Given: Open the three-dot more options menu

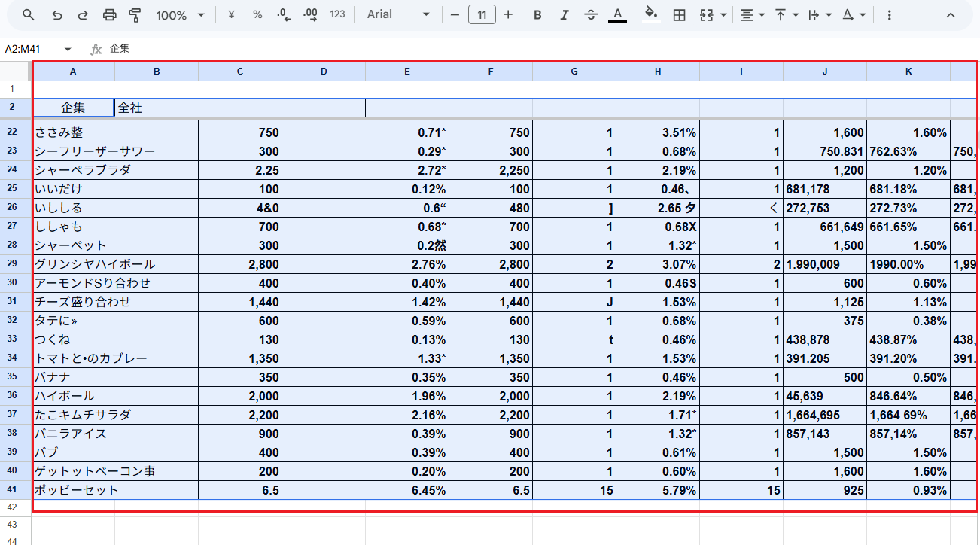Looking at the screenshot, I should [890, 15].
